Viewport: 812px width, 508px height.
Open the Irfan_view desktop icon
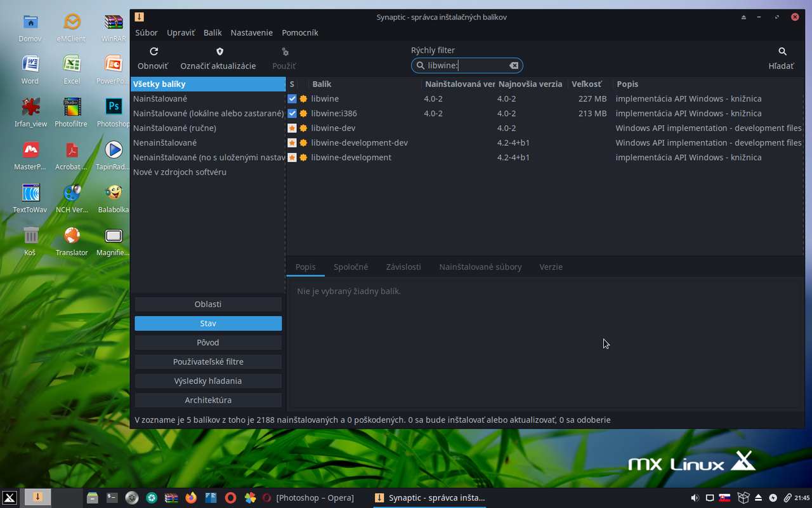30,112
